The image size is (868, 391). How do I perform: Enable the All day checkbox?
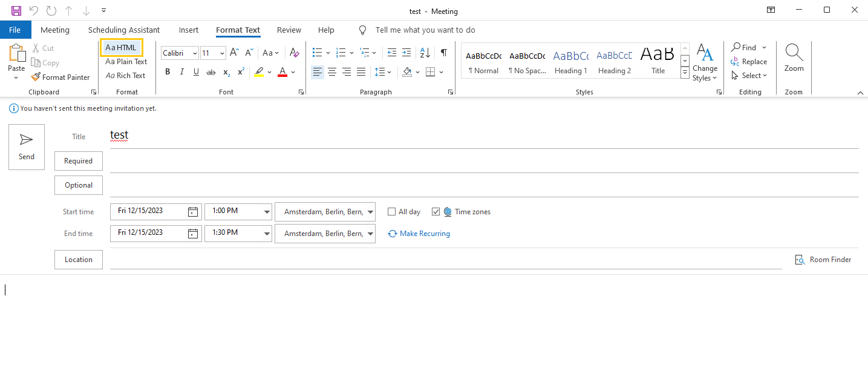pos(392,212)
